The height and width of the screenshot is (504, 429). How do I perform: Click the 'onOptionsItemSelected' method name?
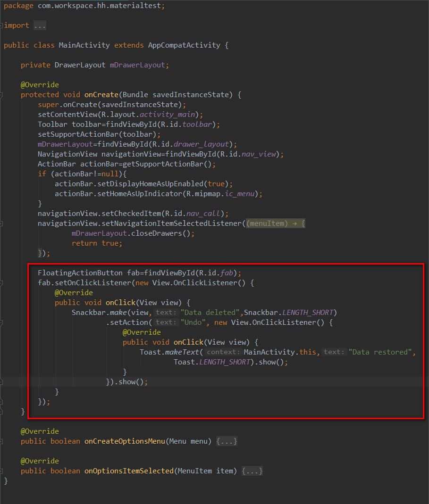(129, 471)
